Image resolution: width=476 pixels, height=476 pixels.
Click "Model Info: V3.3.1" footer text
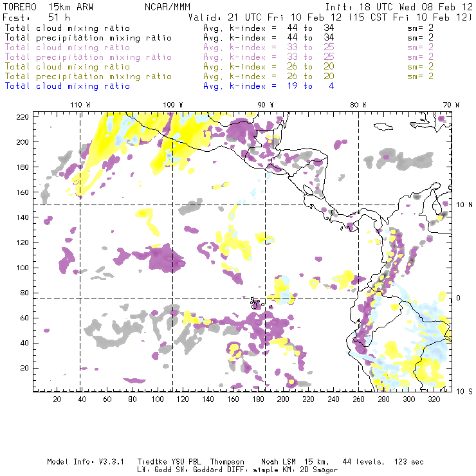pos(86,462)
